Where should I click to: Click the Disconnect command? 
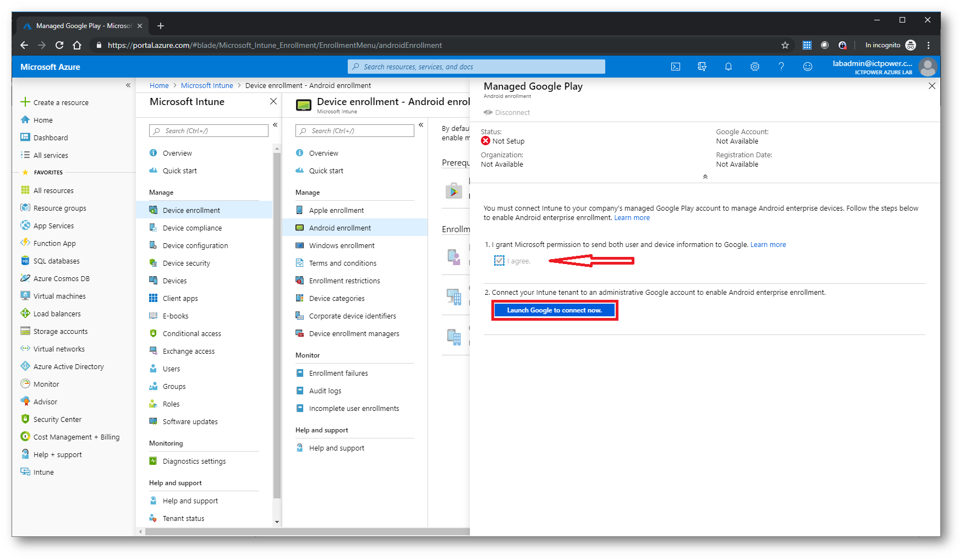[507, 112]
